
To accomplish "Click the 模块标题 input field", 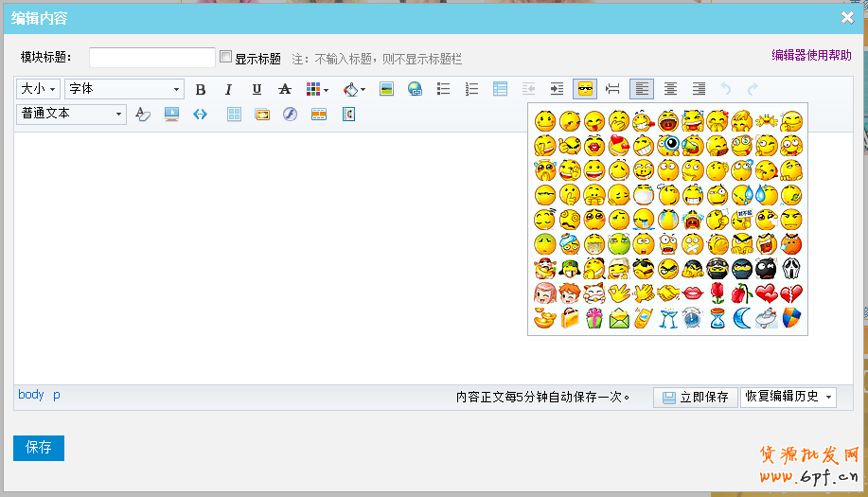I will tap(152, 58).
